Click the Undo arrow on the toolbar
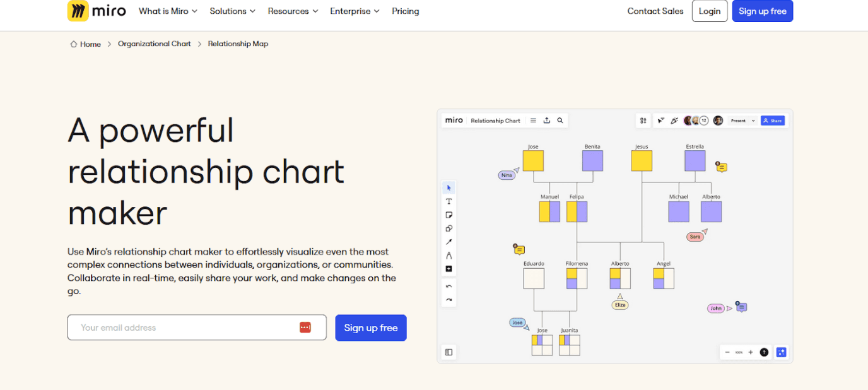The width and height of the screenshot is (868, 390). tap(449, 286)
